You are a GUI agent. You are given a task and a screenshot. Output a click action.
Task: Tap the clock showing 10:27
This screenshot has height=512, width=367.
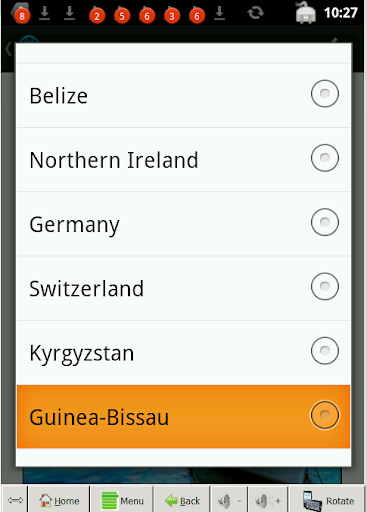point(341,13)
